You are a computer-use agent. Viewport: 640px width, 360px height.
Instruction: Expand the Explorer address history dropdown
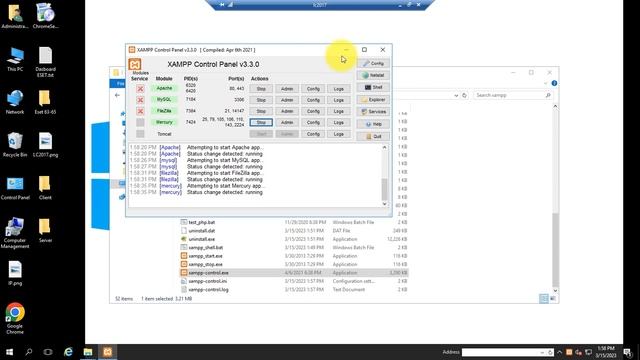pos(456,96)
